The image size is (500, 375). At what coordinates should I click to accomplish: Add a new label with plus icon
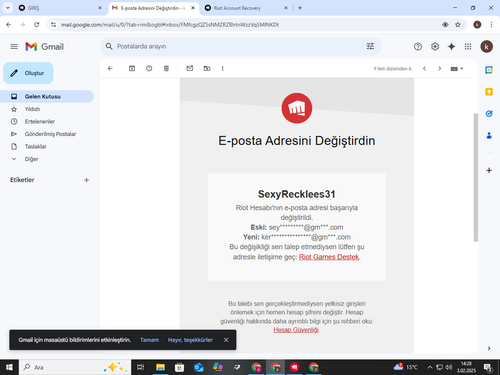coord(87,180)
